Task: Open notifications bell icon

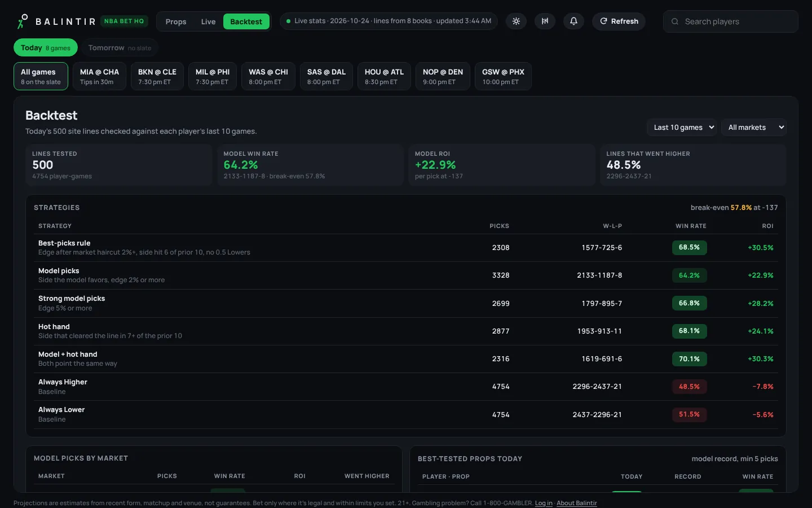Action: coord(573,21)
